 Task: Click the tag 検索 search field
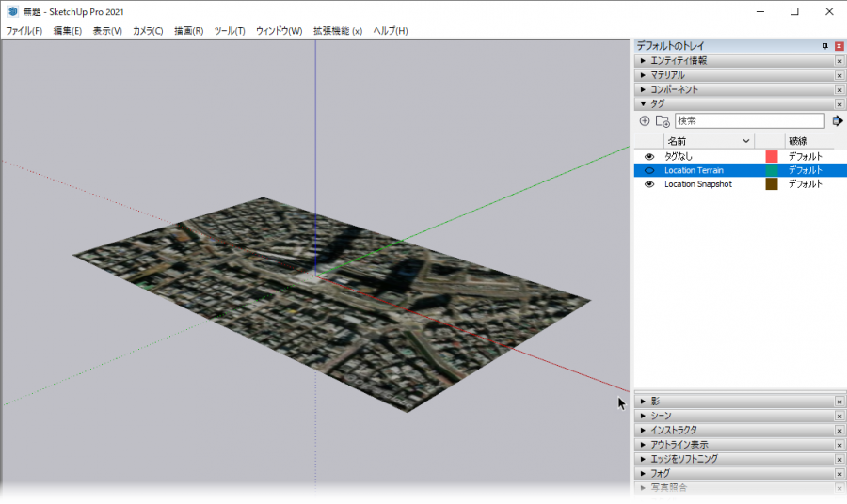[748, 121]
